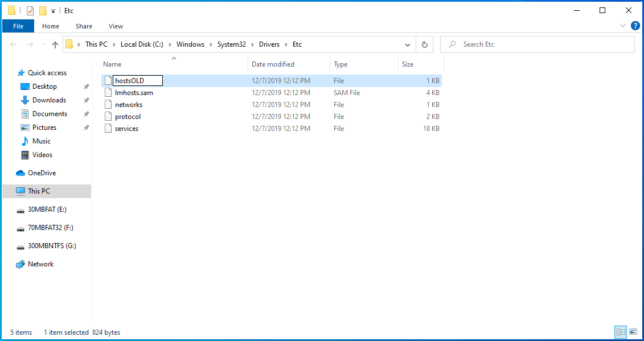Open Music in navigation pane
The height and width of the screenshot is (341, 644).
tap(41, 141)
